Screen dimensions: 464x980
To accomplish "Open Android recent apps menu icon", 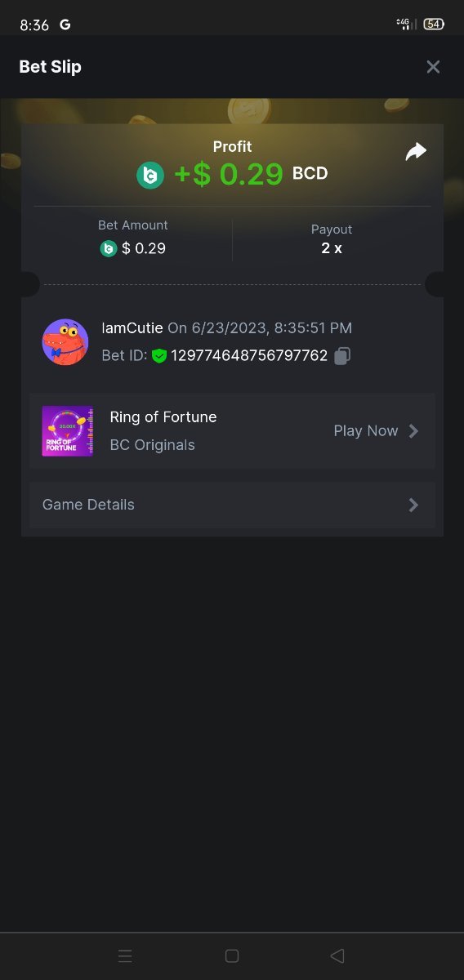I will coord(125,955).
